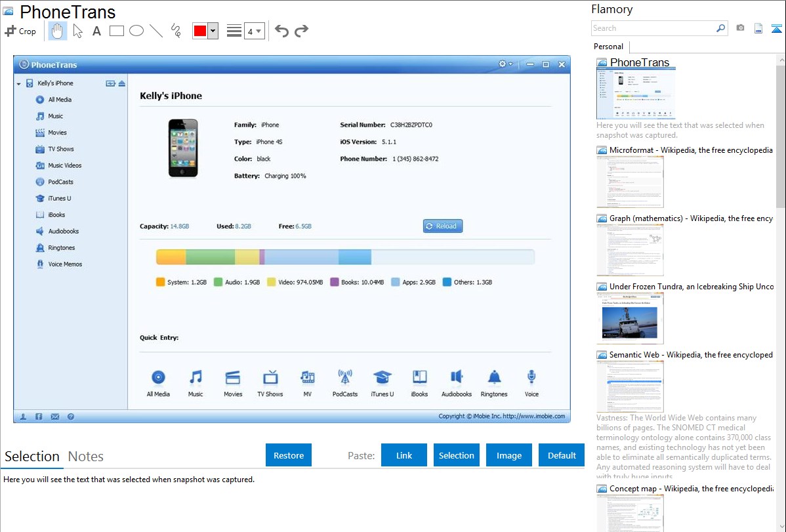Select PodCasts in the sidebar

(54, 182)
